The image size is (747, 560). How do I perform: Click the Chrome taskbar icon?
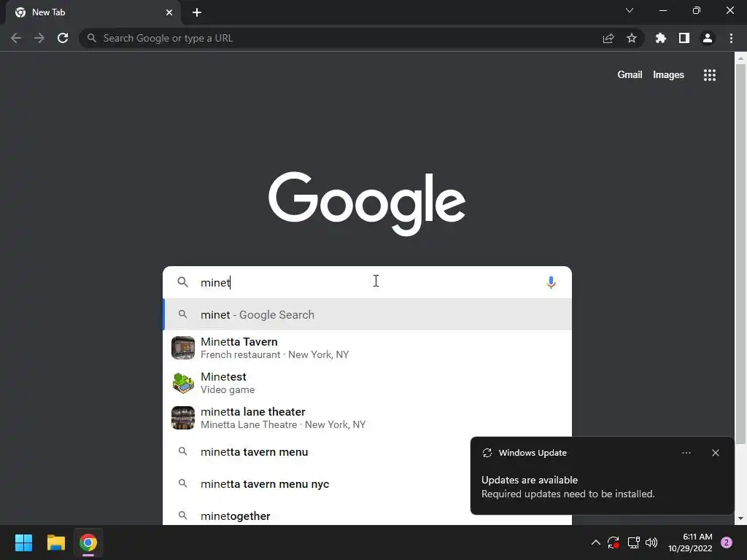click(88, 542)
